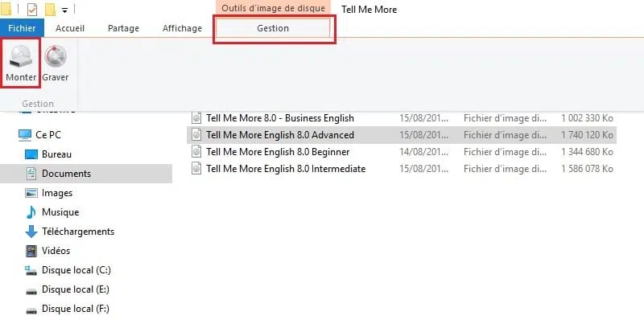Image resolution: width=644 pixels, height=324 pixels.
Task: Click the Bureau desktop icon
Action: point(31,154)
